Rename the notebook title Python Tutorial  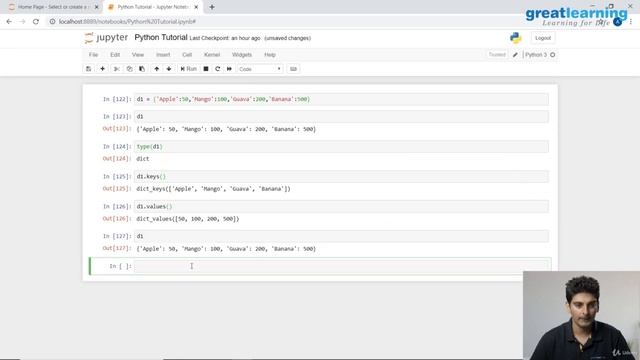click(x=161, y=38)
